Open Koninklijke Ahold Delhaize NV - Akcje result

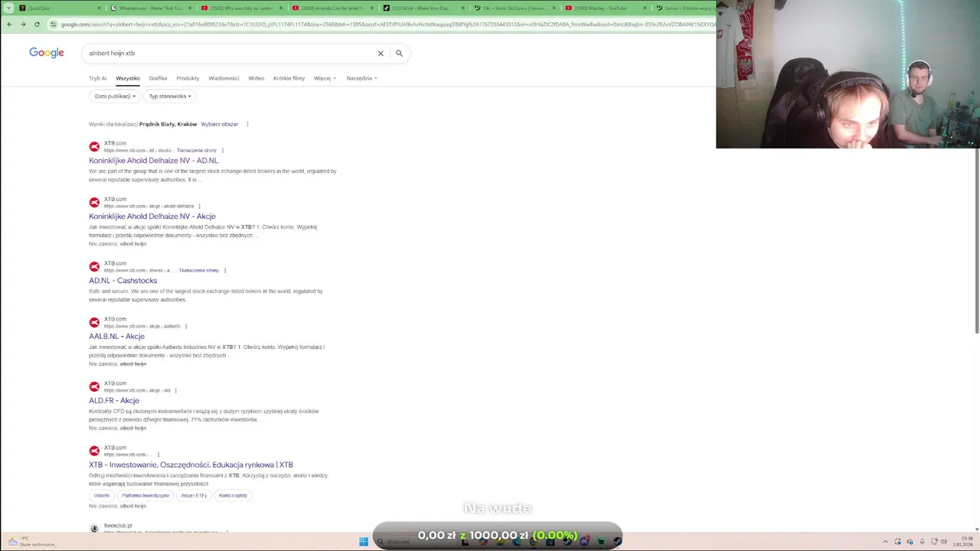(152, 217)
